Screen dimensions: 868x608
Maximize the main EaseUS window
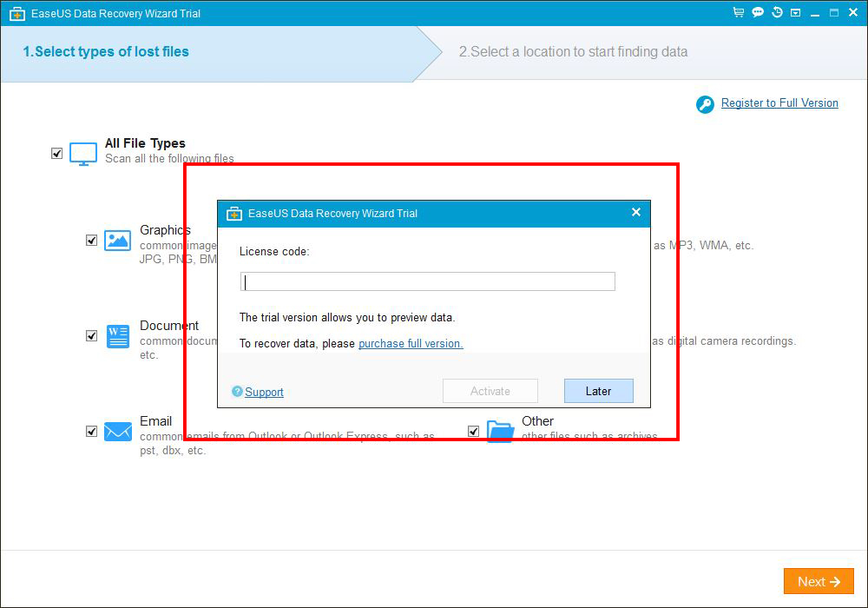pos(833,12)
